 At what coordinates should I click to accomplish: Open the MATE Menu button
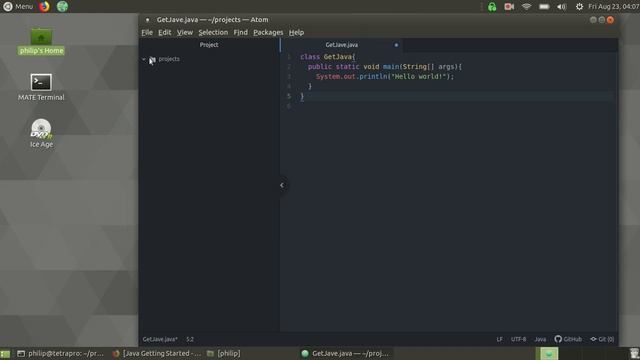coord(18,7)
